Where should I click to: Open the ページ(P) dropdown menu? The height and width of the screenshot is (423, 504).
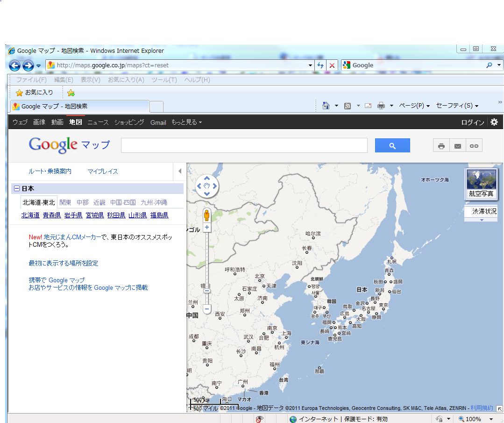[414, 106]
